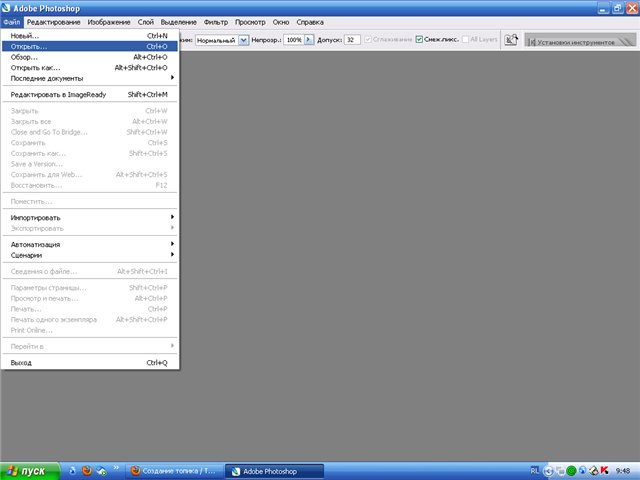Screen dimensions: 640x480
Task: Expand the Последние документы submenu
Action: click(90, 78)
